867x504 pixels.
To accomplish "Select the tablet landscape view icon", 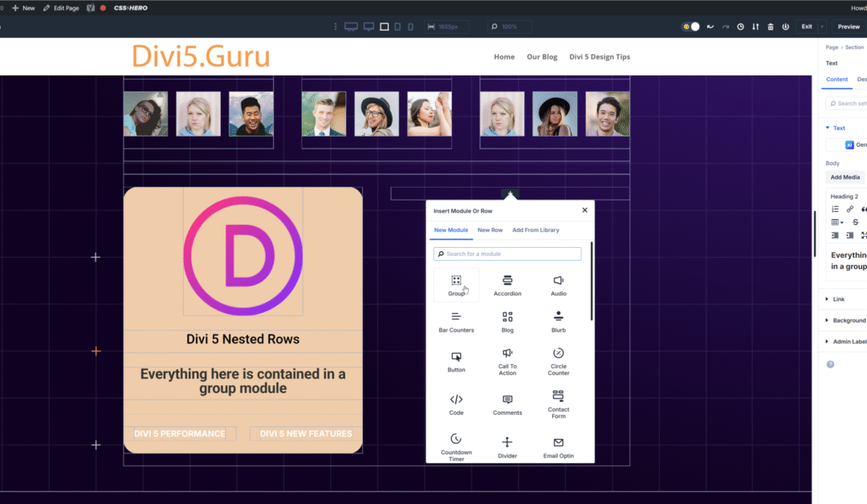I will pyautogui.click(x=384, y=26).
